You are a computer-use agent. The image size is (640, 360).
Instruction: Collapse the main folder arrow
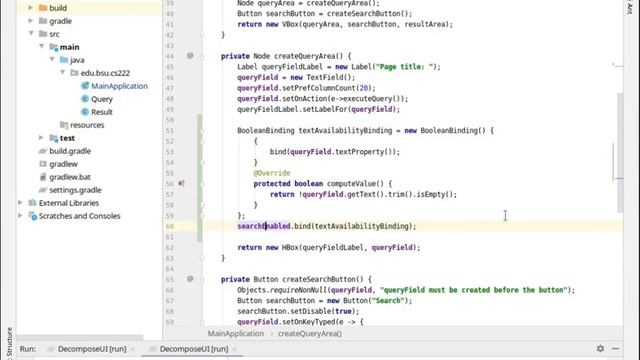coord(42,47)
